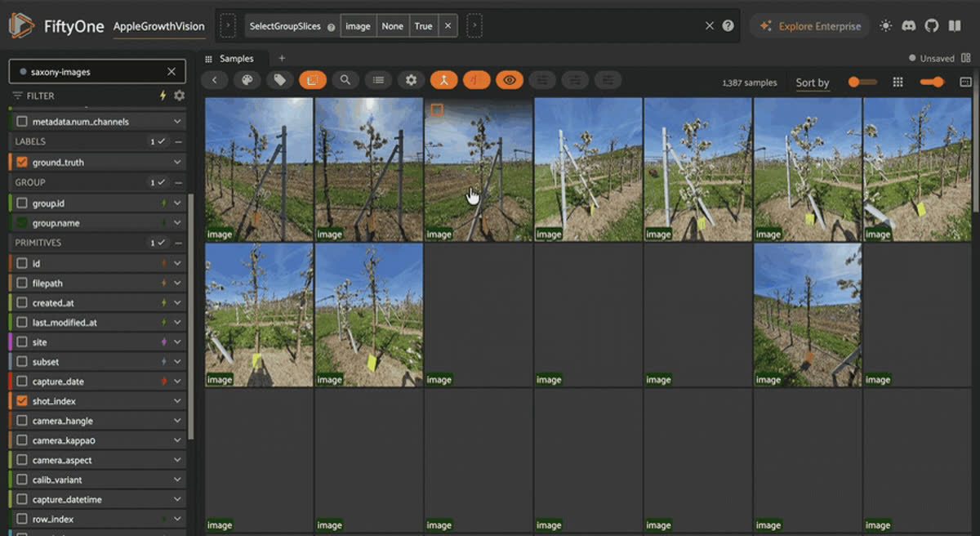Open the Sort by control
The width and height of the screenshot is (980, 536).
click(x=813, y=83)
